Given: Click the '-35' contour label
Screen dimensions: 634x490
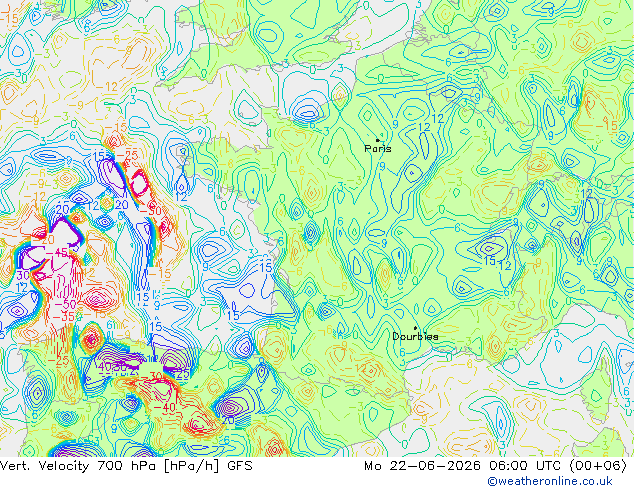Looking at the screenshot, I should point(63,317).
